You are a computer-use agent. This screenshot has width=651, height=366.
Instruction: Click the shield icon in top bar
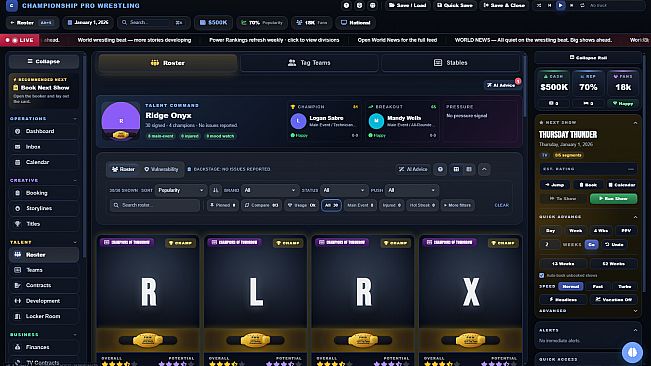[x=360, y=5]
